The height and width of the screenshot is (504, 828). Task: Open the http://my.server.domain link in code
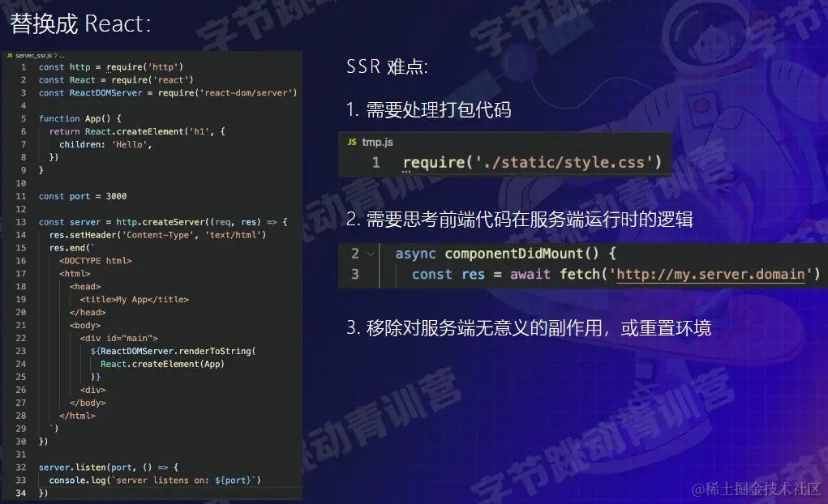tap(710, 275)
